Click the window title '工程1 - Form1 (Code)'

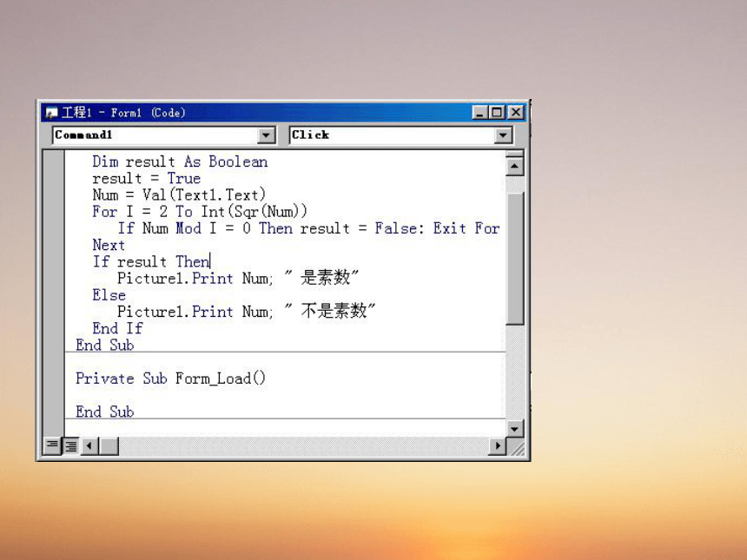coord(123,113)
